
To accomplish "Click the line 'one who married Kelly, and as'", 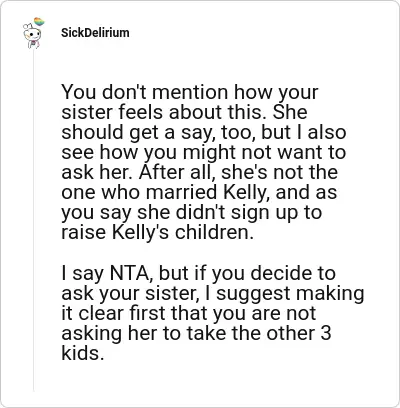I will (199, 192).
